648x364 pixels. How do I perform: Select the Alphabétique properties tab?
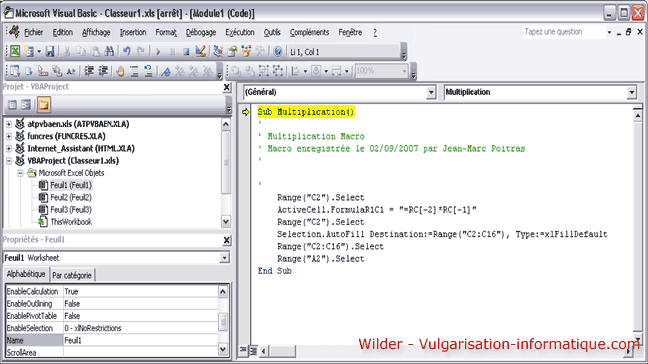(26, 274)
